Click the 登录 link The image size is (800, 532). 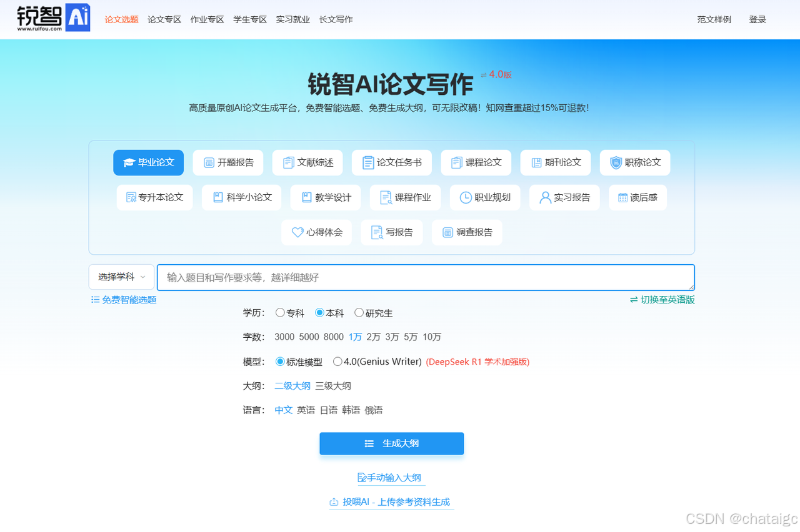757,19
